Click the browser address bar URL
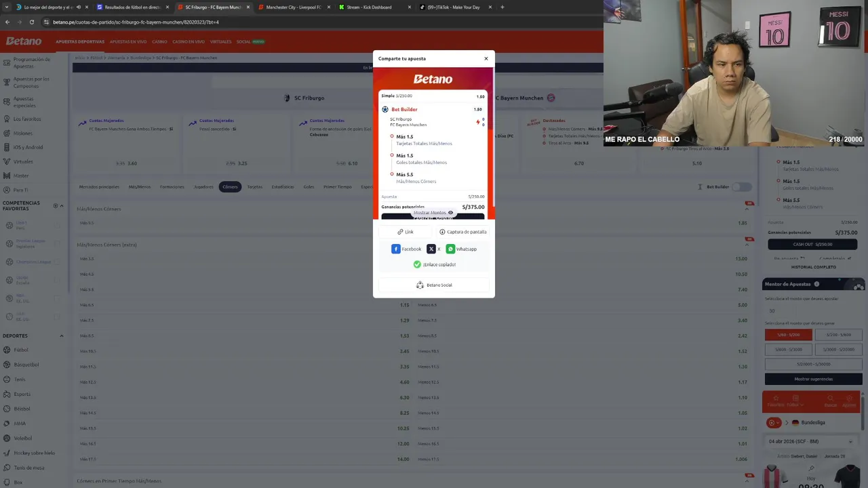The image size is (868, 488). [x=136, y=22]
